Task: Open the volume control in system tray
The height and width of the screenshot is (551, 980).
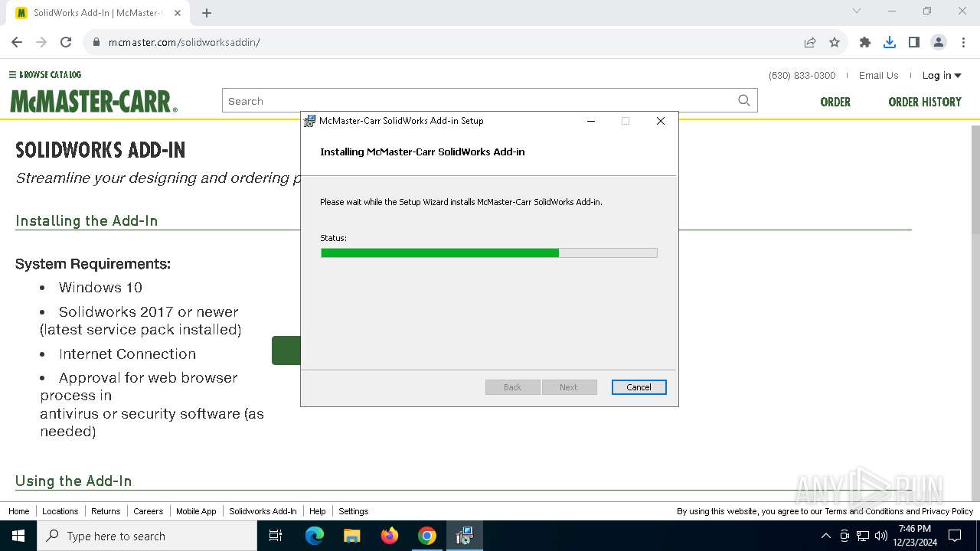Action: click(881, 536)
